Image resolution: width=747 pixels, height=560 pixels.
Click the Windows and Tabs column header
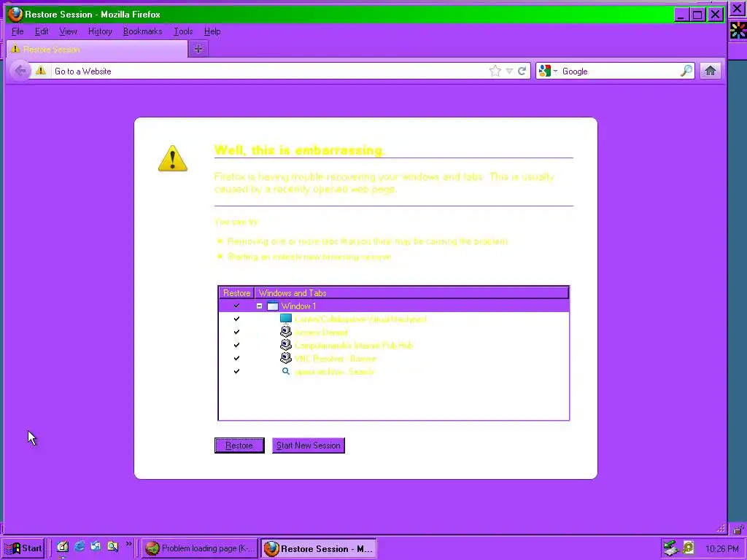pos(411,293)
